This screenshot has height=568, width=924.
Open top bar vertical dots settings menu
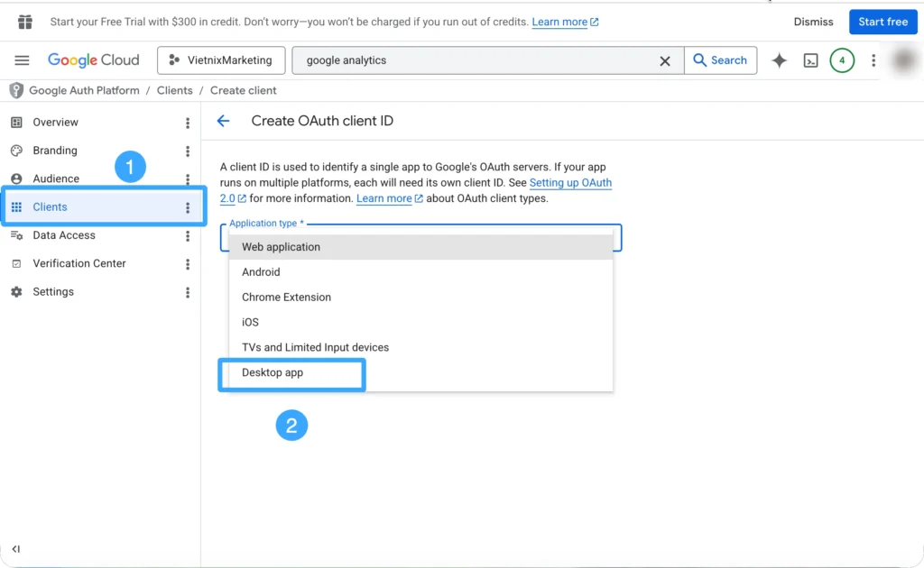pyautogui.click(x=873, y=60)
